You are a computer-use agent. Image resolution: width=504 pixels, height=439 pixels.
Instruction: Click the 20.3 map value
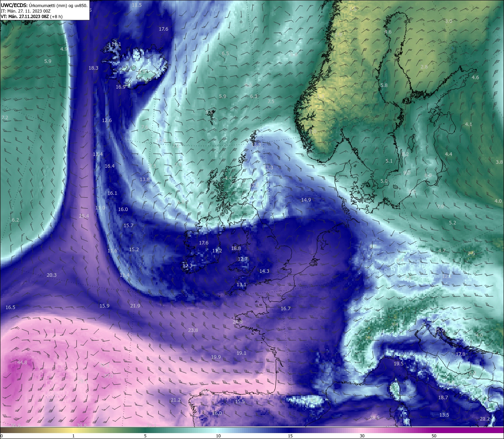52,275
